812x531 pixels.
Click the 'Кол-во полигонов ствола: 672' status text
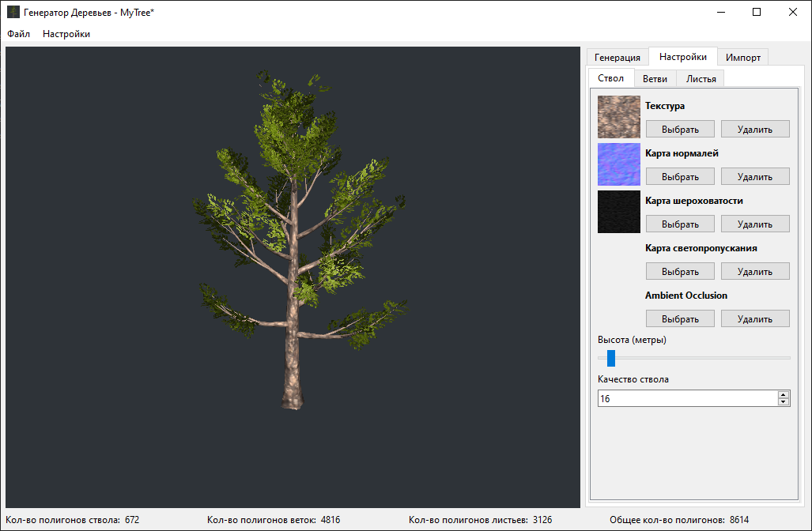click(73, 520)
